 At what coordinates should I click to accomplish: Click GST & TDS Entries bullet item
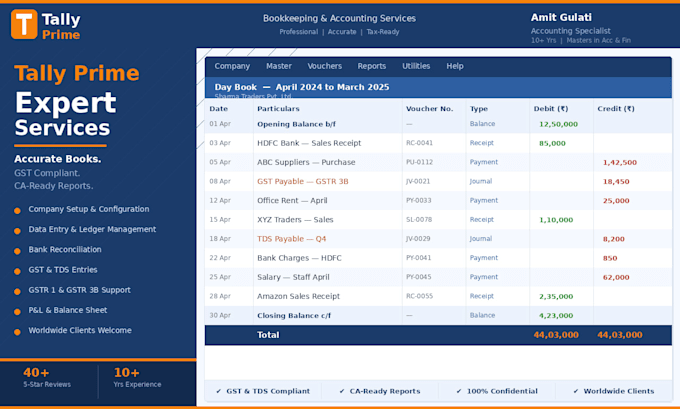pyautogui.click(x=62, y=270)
